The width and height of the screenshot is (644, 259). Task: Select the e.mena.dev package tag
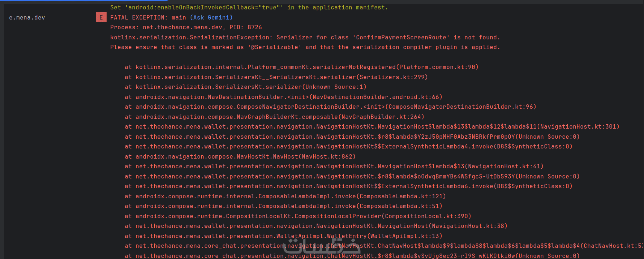(27, 17)
